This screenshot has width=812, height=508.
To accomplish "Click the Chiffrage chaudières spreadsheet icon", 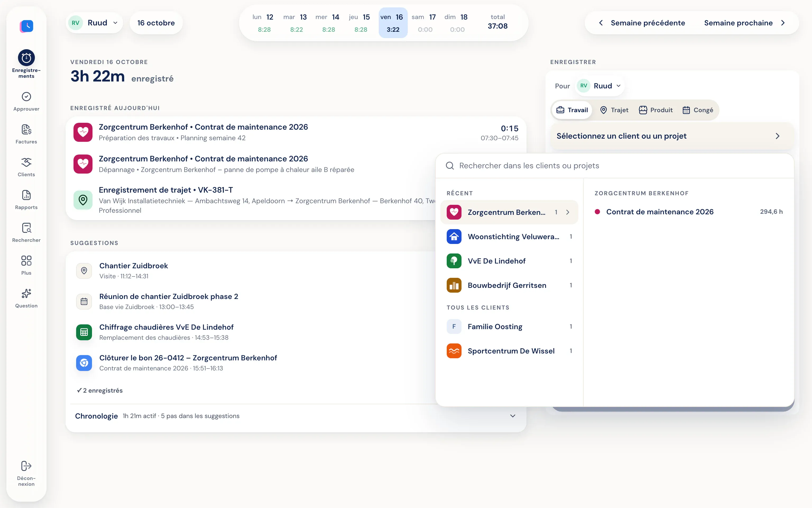I will (x=84, y=332).
